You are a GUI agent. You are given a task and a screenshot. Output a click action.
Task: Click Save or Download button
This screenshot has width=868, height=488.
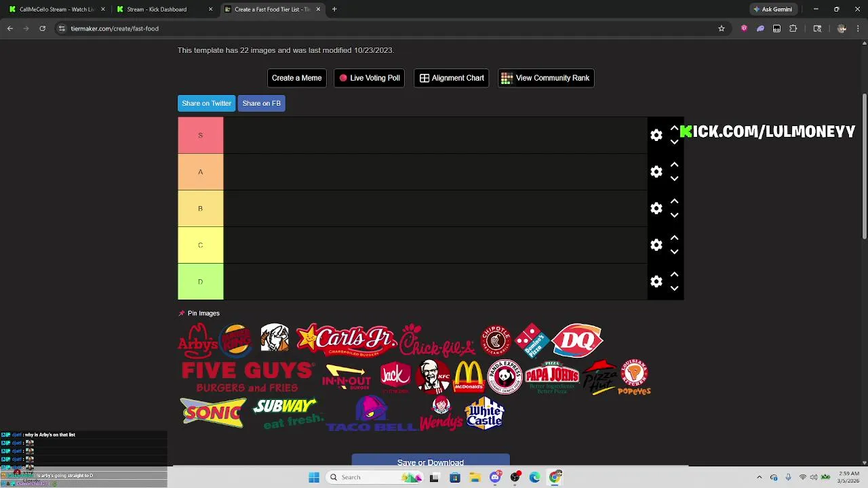[431, 461]
